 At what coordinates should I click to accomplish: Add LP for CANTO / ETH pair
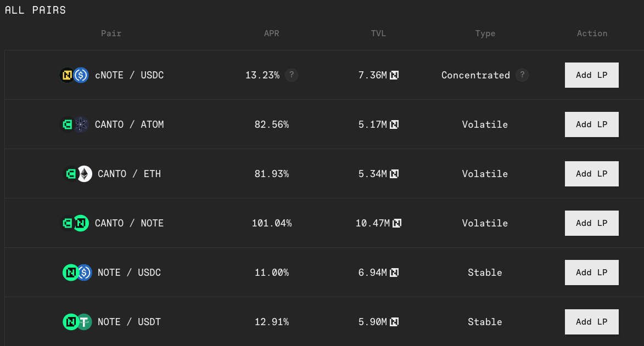[591, 174]
